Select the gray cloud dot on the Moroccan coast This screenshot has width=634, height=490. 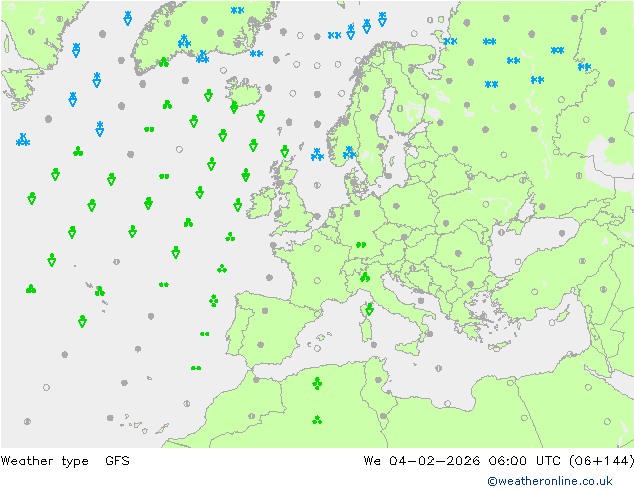[256, 380]
